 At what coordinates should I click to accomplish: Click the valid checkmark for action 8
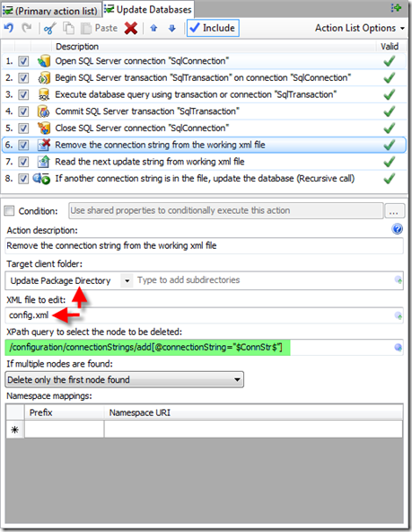click(x=390, y=179)
